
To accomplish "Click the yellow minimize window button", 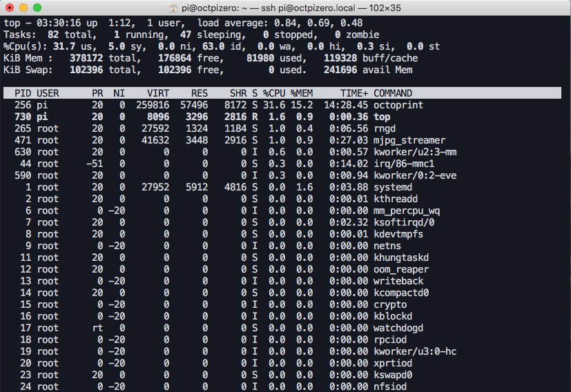I will point(23,8).
